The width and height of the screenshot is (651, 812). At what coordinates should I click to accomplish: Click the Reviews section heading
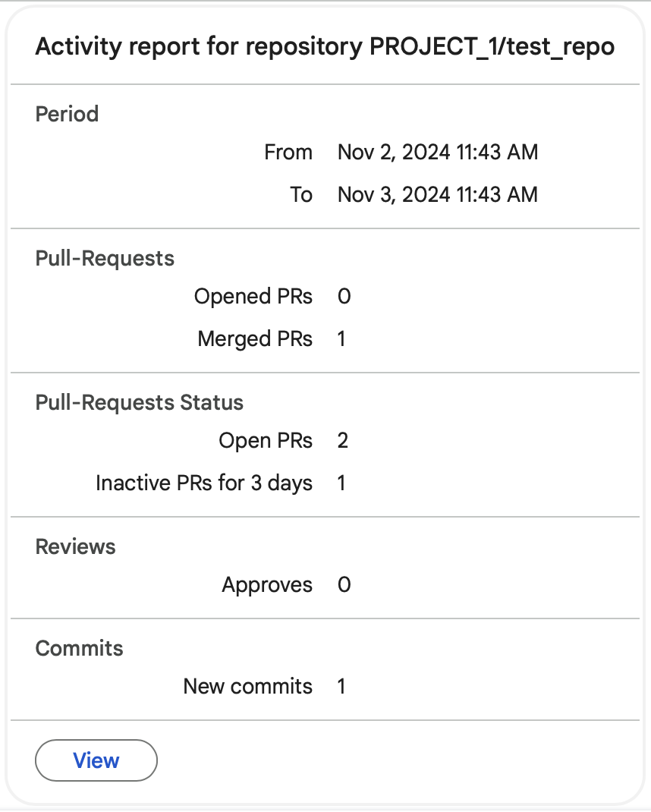[76, 546]
